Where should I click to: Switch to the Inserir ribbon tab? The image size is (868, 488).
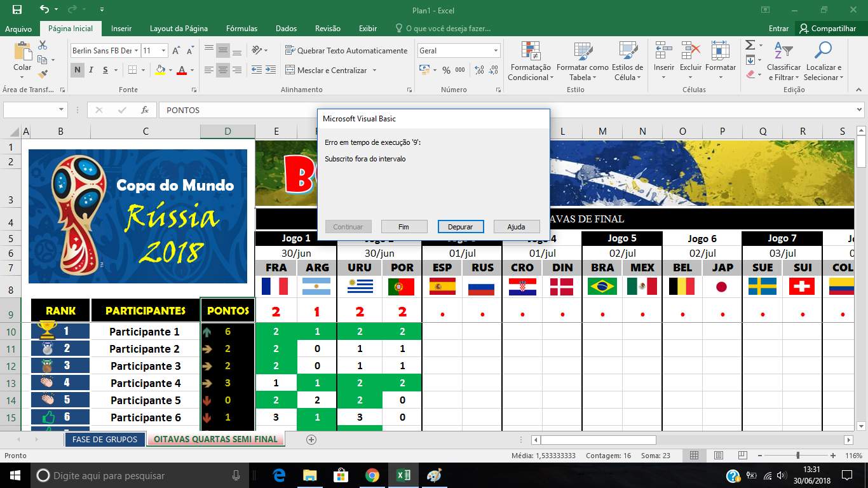[121, 29]
